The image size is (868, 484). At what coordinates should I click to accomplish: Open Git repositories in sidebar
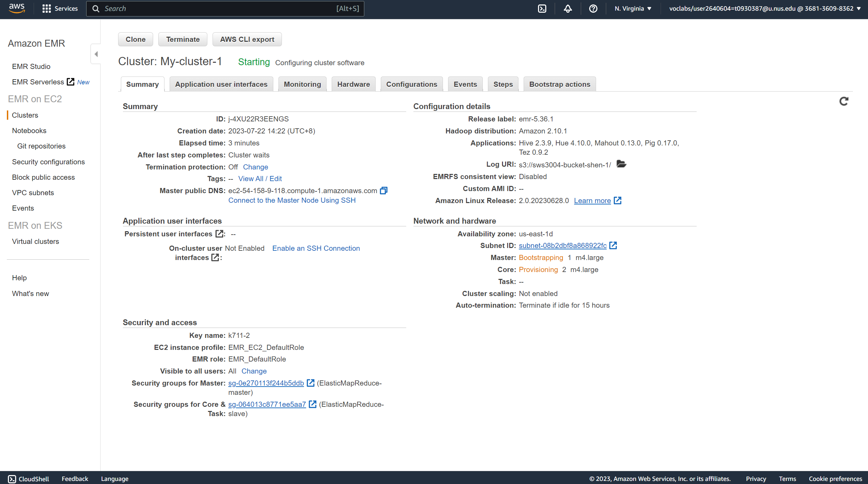(41, 146)
